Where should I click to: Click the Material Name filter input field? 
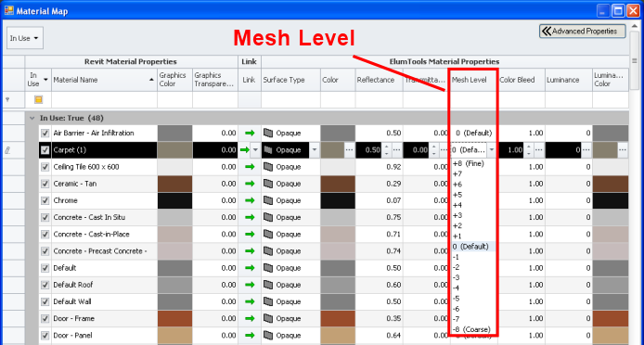pos(104,100)
